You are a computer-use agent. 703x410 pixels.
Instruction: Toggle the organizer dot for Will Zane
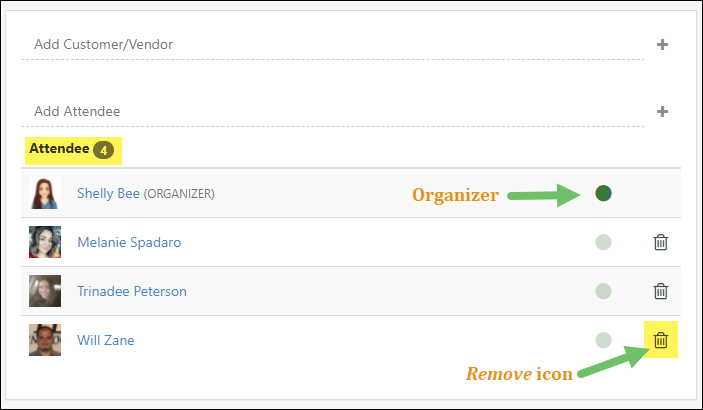point(603,340)
